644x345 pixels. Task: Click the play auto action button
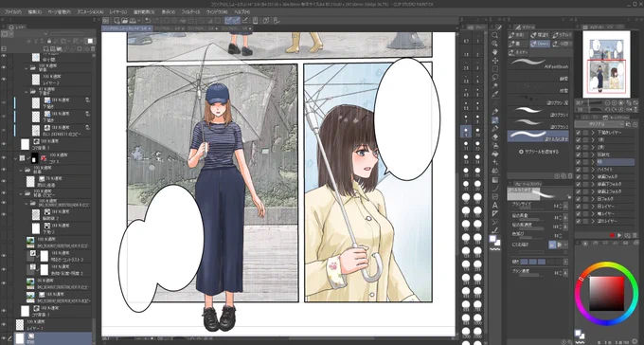[x=619, y=235]
